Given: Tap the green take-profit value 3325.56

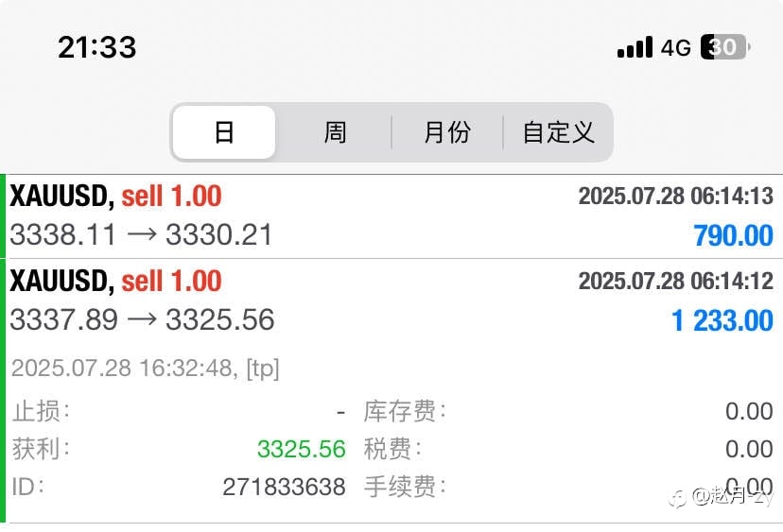Looking at the screenshot, I should coord(301,449).
